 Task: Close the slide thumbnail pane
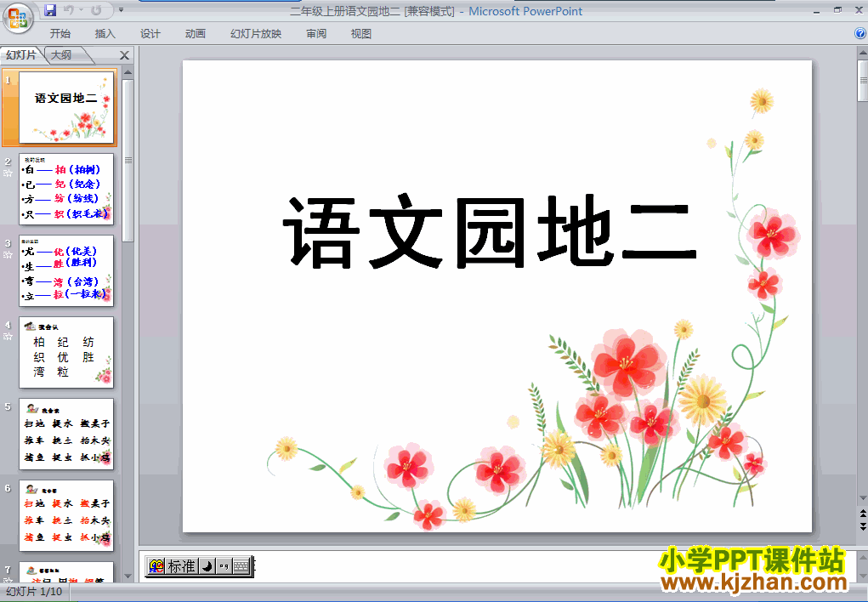tap(125, 55)
